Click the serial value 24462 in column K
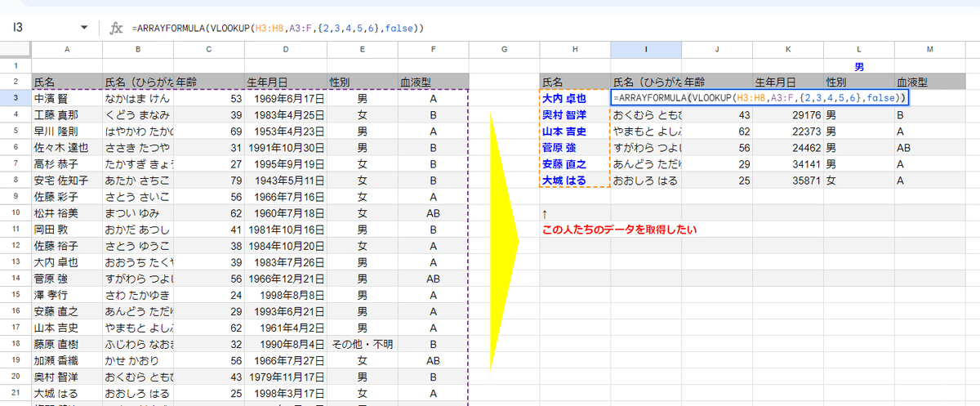This screenshot has width=980, height=406. 788,147
